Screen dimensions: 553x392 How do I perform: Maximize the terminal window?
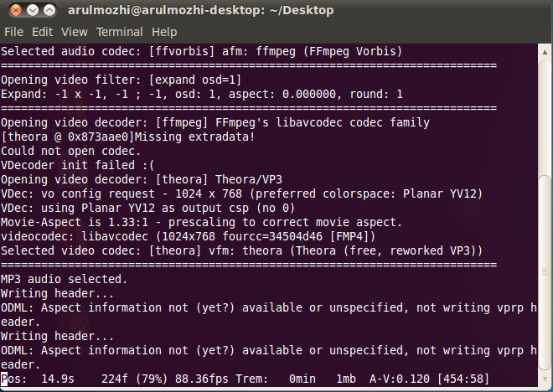[x=49, y=10]
